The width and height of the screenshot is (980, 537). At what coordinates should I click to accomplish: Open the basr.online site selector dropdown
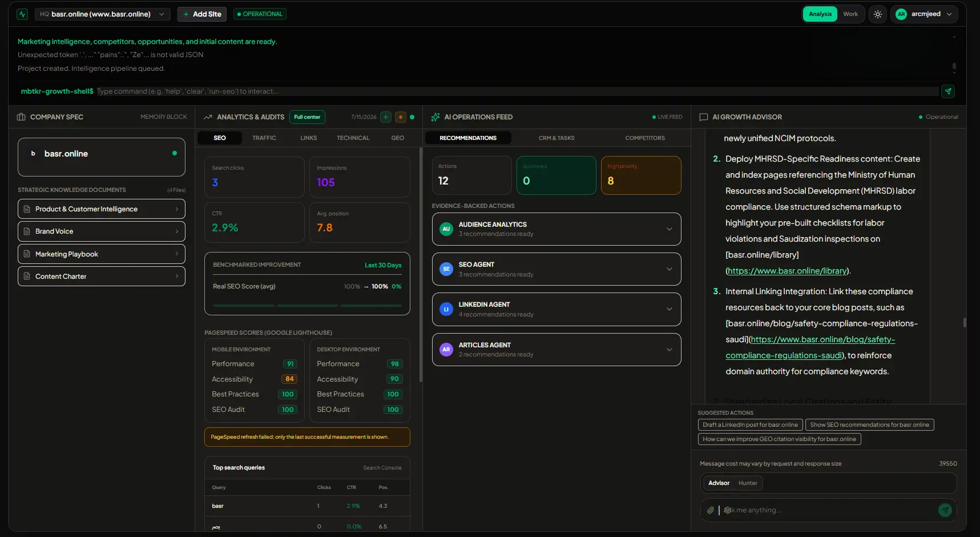103,14
